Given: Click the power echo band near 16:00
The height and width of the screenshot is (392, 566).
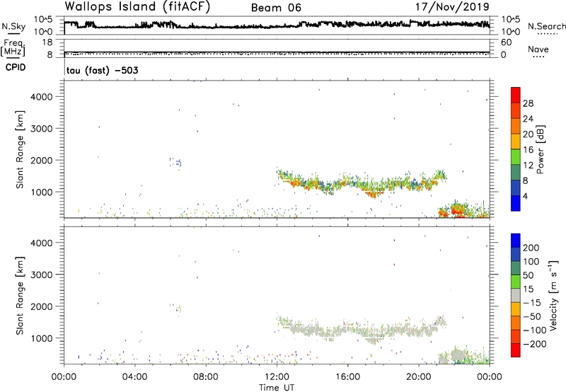Looking at the screenshot, I should pos(361,183).
